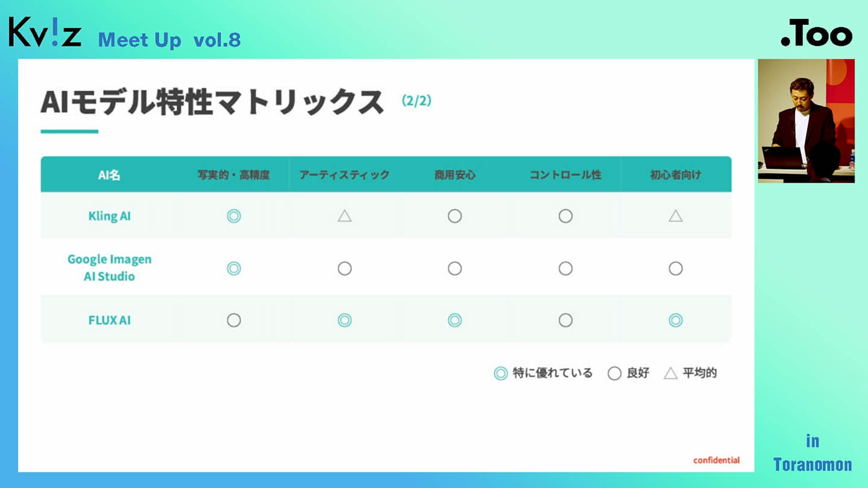Click Kling AI triangle under アーティスティック
This screenshot has height=488, width=868.
coord(344,216)
